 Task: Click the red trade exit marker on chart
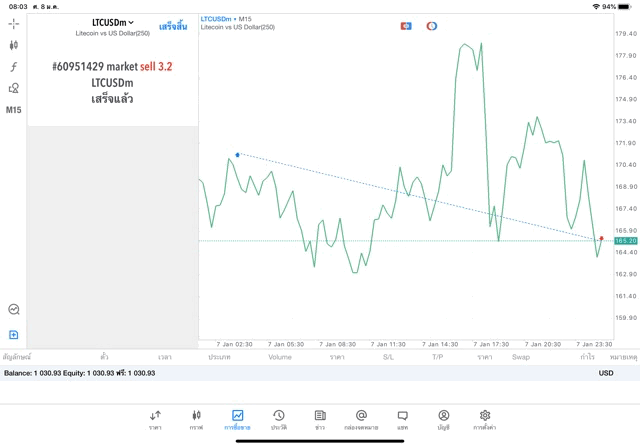(601, 238)
